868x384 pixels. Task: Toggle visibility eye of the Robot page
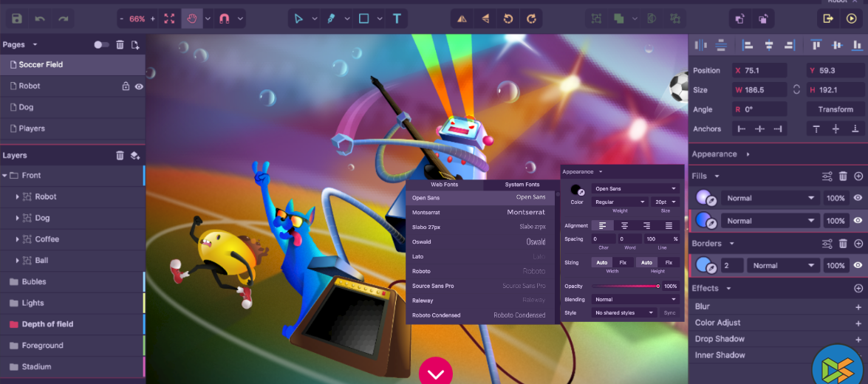click(139, 86)
